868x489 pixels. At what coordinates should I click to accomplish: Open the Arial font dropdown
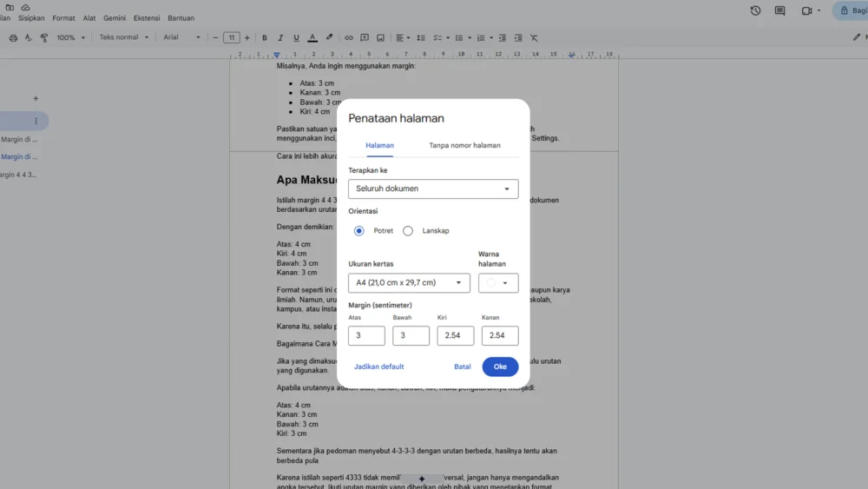tap(181, 37)
